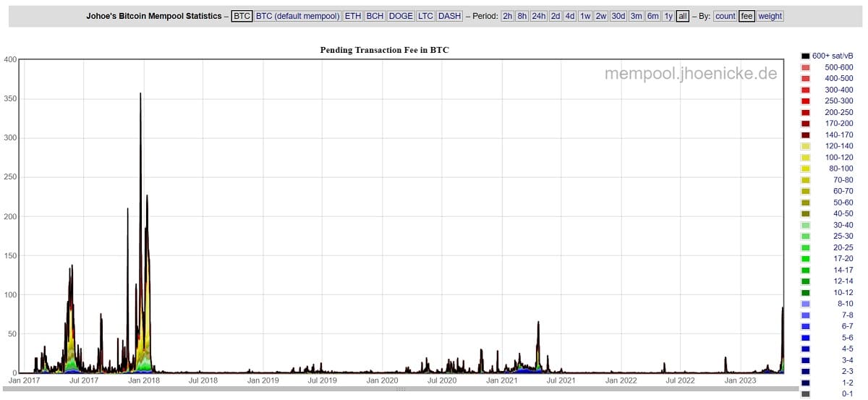
Task: Show chart by weight
Action: [x=770, y=16]
